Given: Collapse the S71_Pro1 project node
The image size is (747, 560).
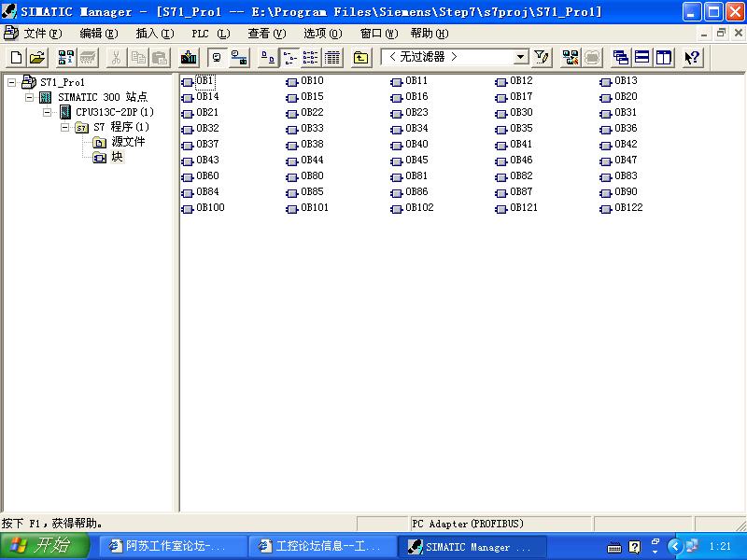Looking at the screenshot, I should pos(11,82).
